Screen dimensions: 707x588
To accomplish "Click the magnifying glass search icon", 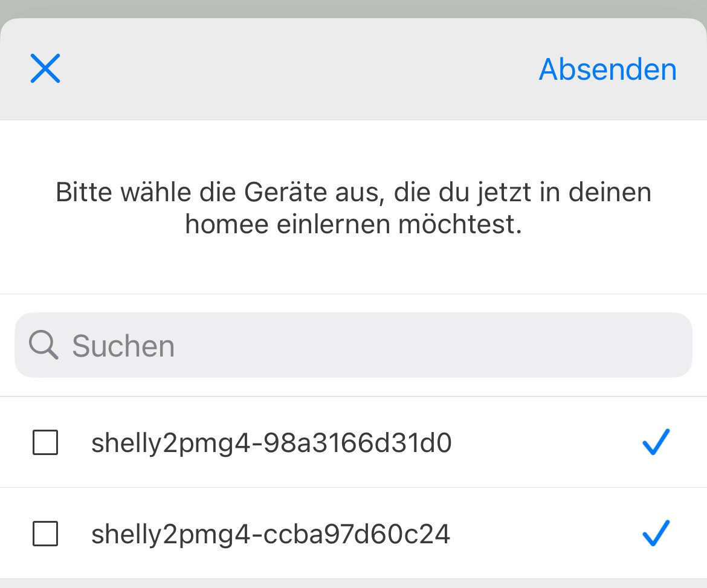I will coord(44,346).
